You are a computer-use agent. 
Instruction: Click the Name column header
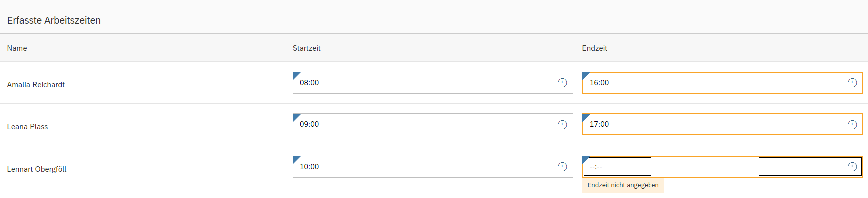click(x=17, y=48)
